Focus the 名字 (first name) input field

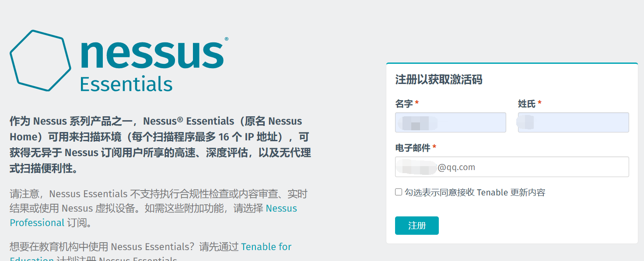point(450,122)
